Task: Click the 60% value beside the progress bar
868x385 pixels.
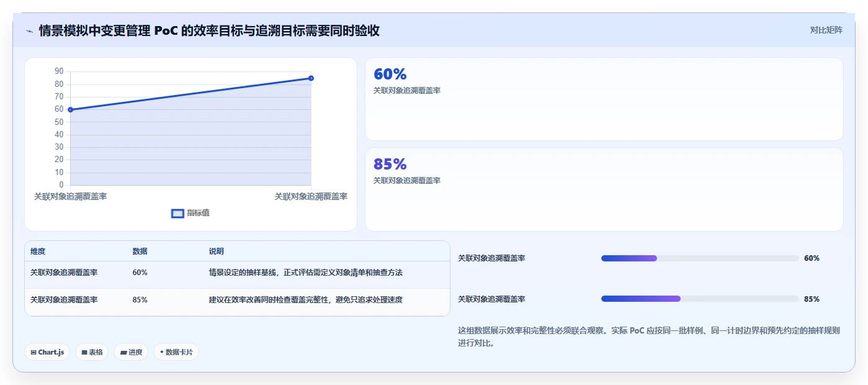Action: click(812, 258)
